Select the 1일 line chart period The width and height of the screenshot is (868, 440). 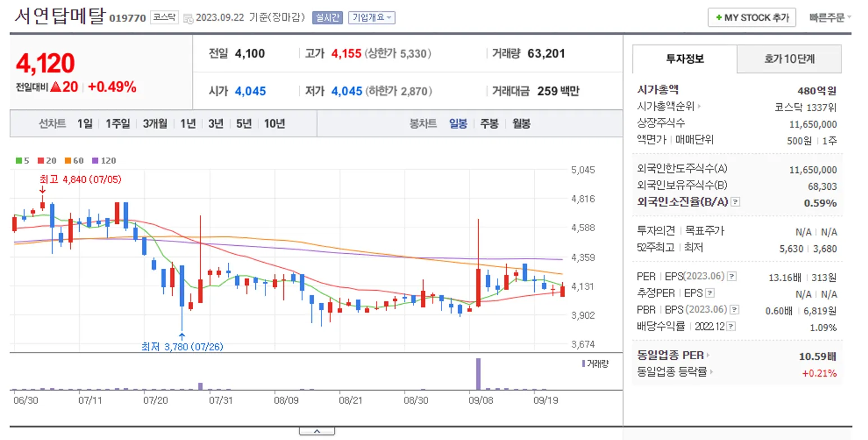[x=85, y=124]
